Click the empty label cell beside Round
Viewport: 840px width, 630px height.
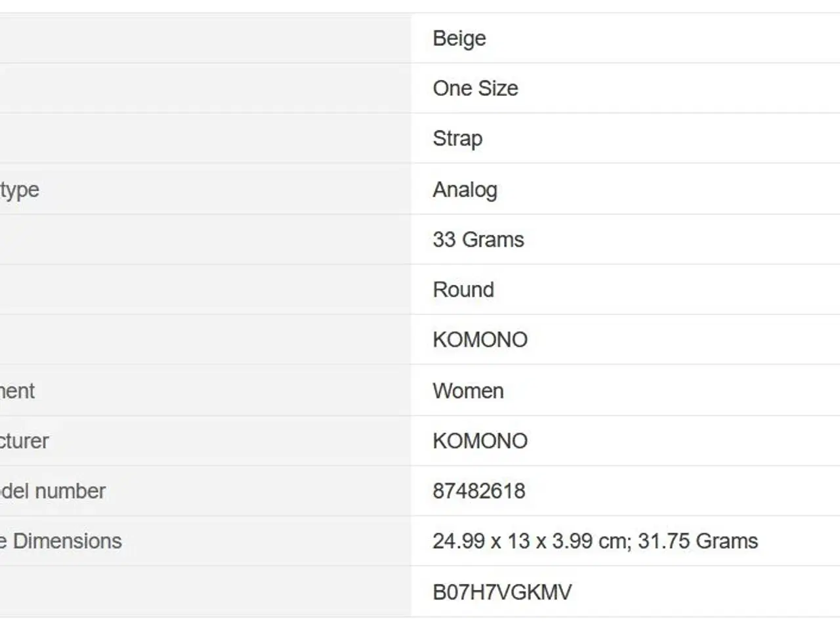point(205,289)
